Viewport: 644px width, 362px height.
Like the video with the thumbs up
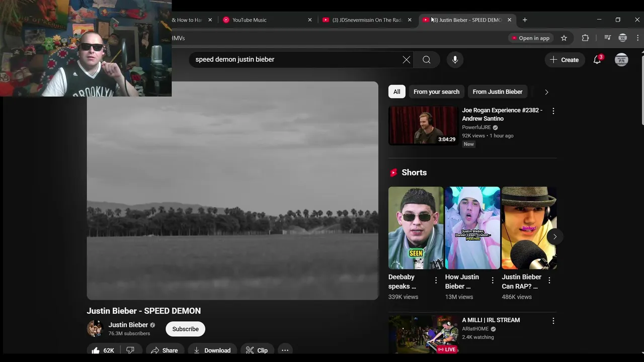(103, 350)
